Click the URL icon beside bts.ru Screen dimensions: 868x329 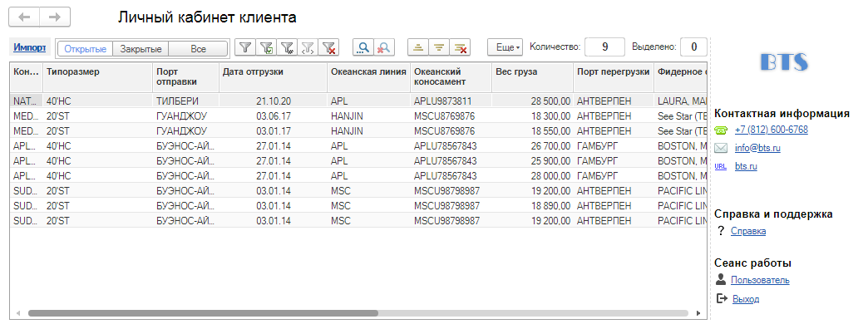pyautogui.click(x=720, y=166)
